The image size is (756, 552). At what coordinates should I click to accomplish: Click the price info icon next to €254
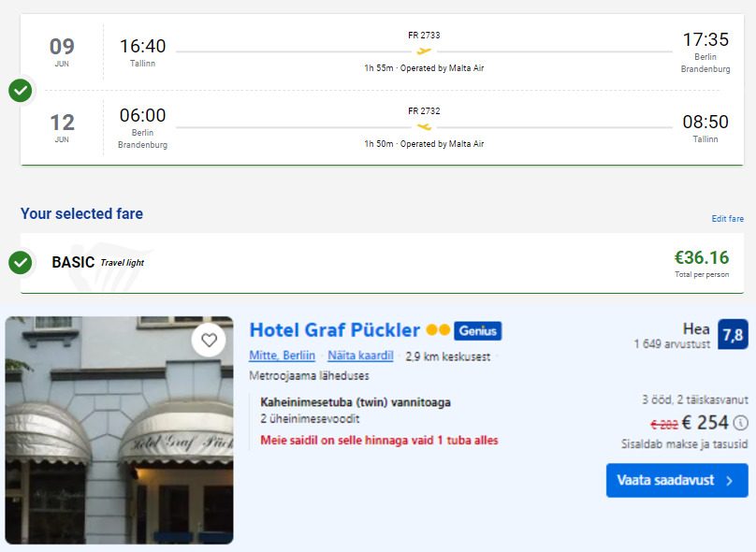(x=741, y=423)
